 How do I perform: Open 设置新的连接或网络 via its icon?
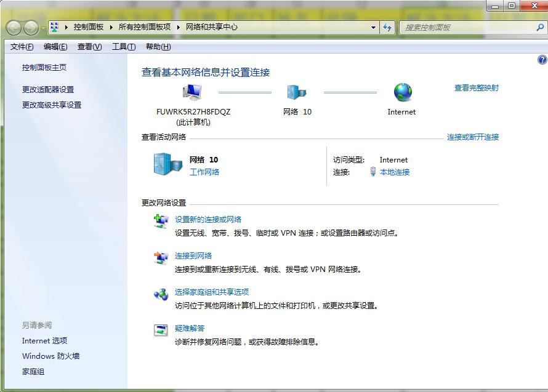[x=161, y=220]
